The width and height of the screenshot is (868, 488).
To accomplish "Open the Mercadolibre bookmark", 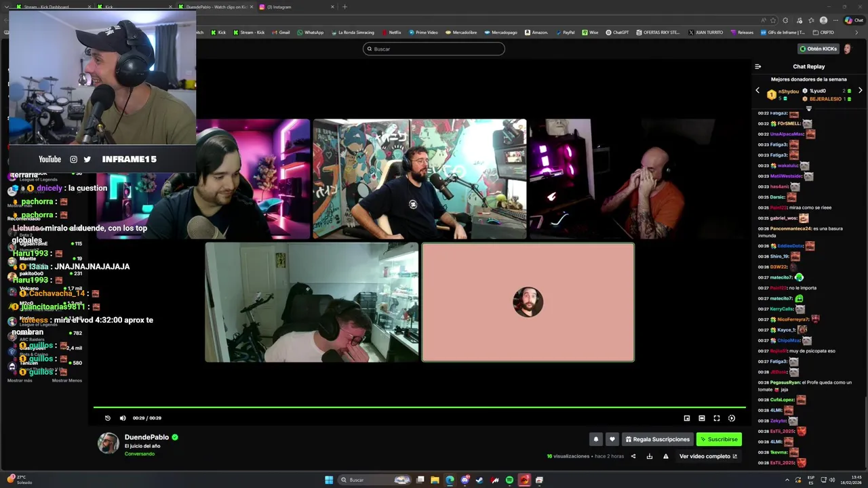I will coord(460,33).
